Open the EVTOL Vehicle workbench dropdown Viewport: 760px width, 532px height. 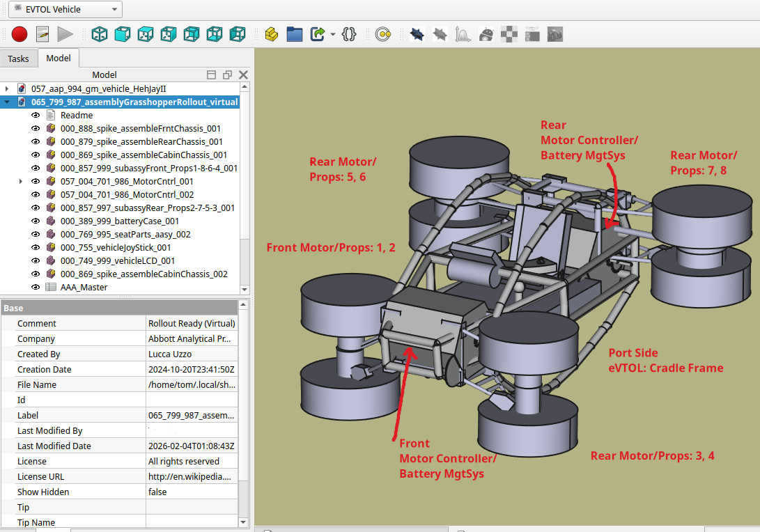tap(64, 9)
